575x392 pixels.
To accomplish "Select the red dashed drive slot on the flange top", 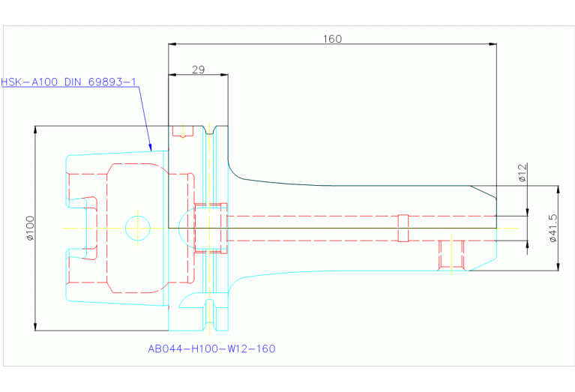I will click(x=183, y=131).
